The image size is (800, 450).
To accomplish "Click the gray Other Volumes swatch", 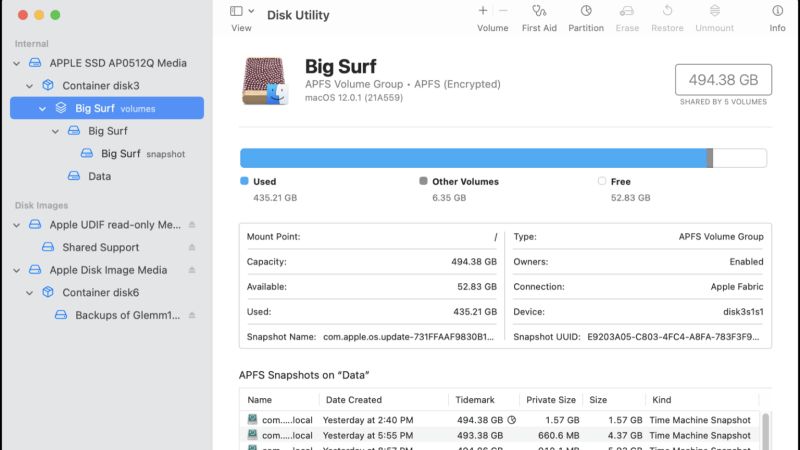I will click(423, 181).
